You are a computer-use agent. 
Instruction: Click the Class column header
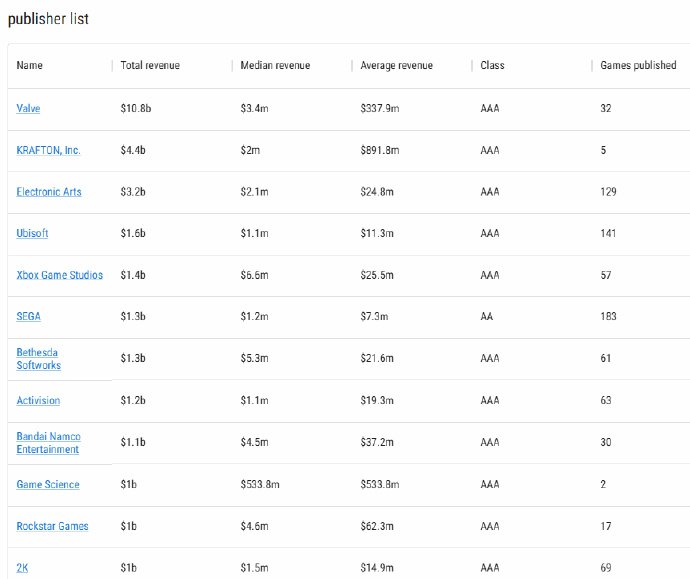pyautogui.click(x=492, y=65)
